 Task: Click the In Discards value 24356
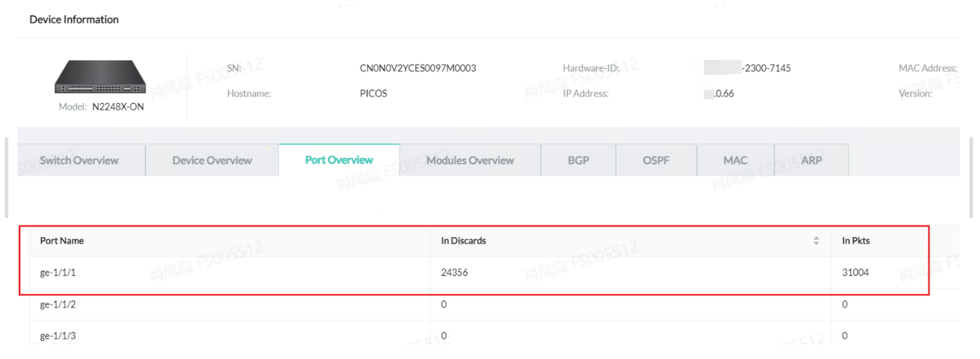click(x=455, y=273)
